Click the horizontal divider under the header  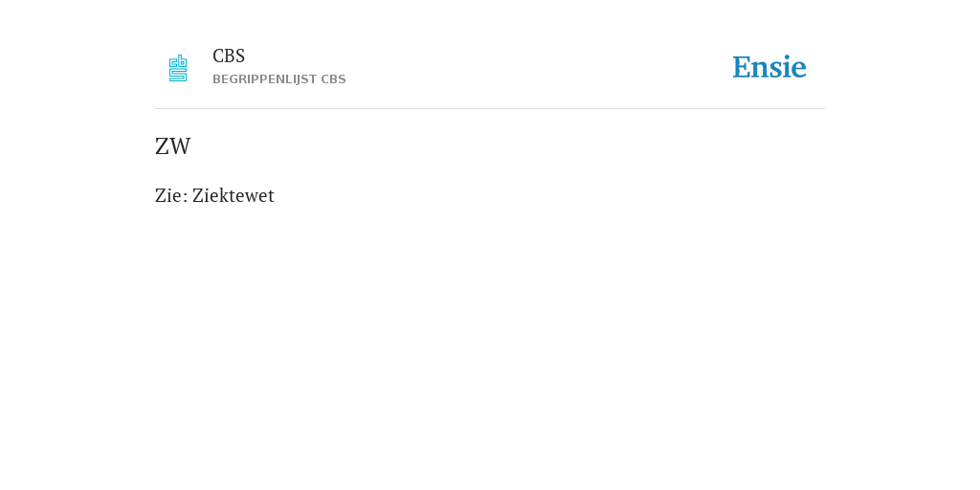(x=490, y=109)
